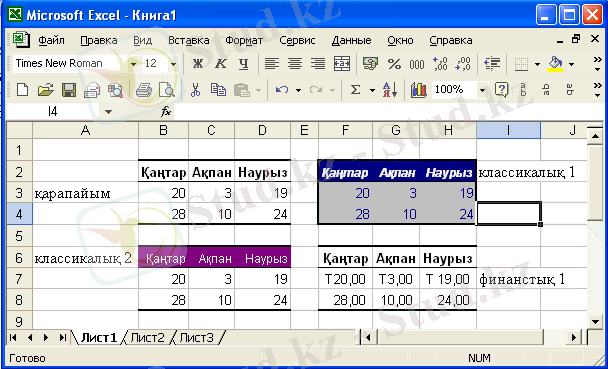The height and width of the screenshot is (369, 608).
Task: Click the fx insert function button
Action: click(x=166, y=112)
